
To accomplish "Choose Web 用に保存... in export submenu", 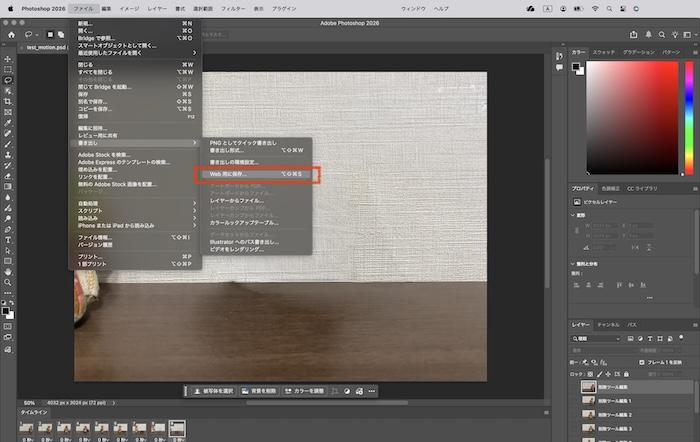I will tap(256, 174).
